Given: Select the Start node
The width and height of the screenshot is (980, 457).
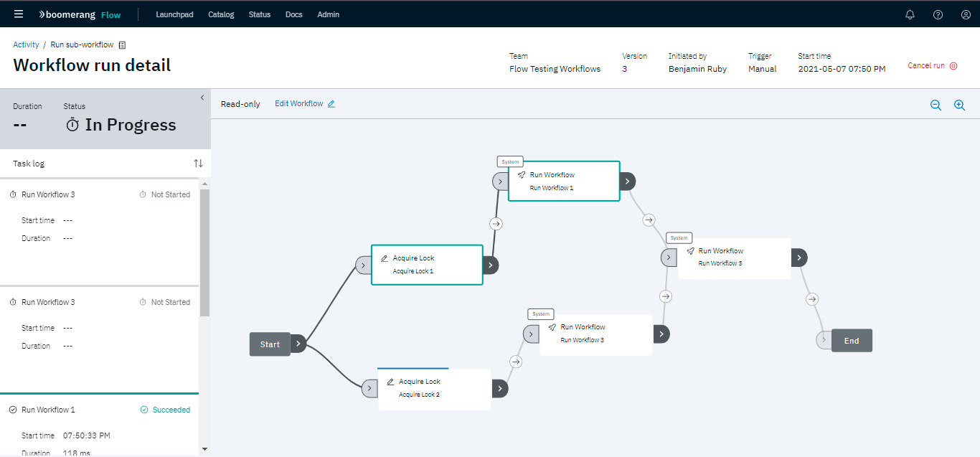Looking at the screenshot, I should point(270,344).
